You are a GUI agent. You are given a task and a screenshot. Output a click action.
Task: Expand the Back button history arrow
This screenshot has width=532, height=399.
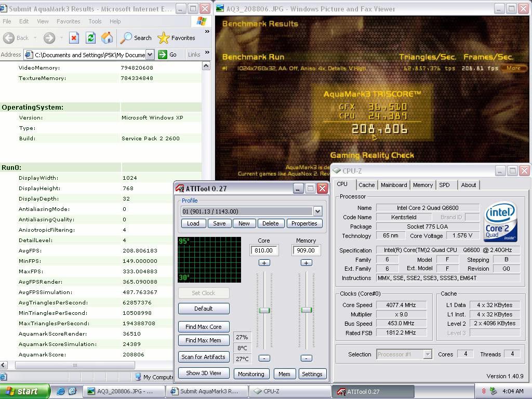(x=35, y=37)
